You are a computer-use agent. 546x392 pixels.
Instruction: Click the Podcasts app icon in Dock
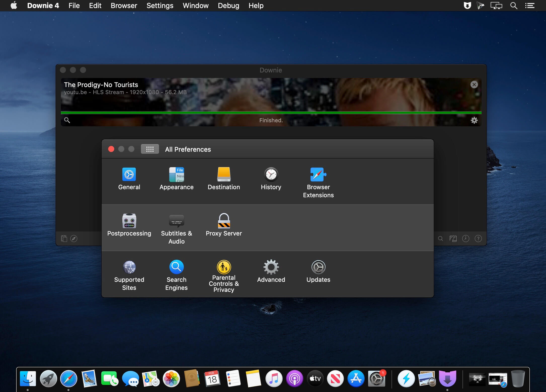pyautogui.click(x=295, y=378)
